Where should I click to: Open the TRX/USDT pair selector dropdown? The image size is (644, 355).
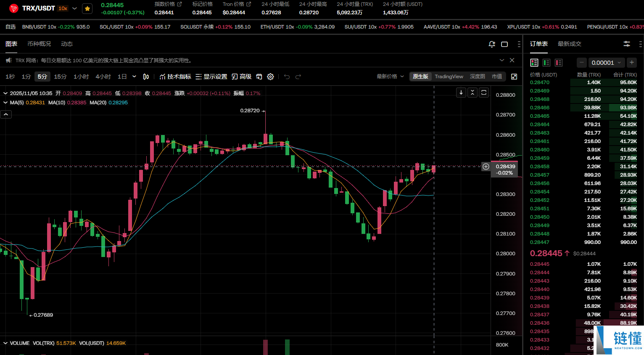[74, 8]
